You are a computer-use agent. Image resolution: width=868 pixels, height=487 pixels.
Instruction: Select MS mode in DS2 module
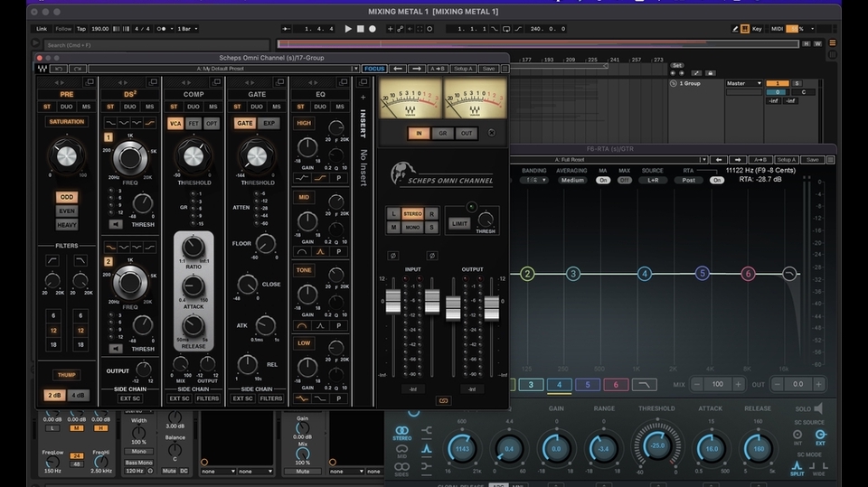149,107
